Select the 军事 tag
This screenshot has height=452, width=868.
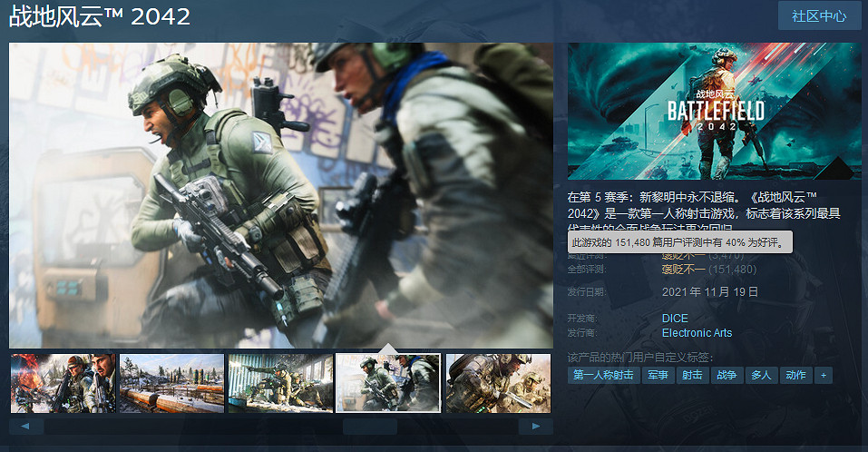point(658,375)
